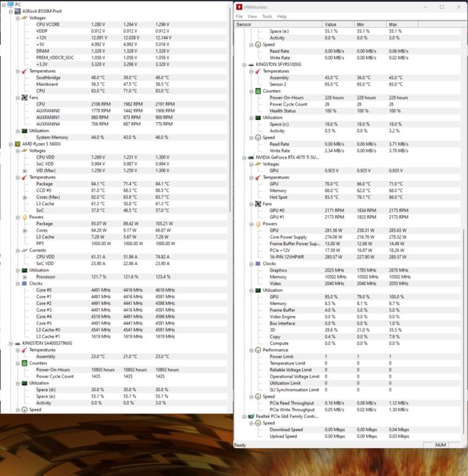Collapse the ASRock B550M Pro4 node
The width and height of the screenshot is (468, 476).
coord(11,11)
